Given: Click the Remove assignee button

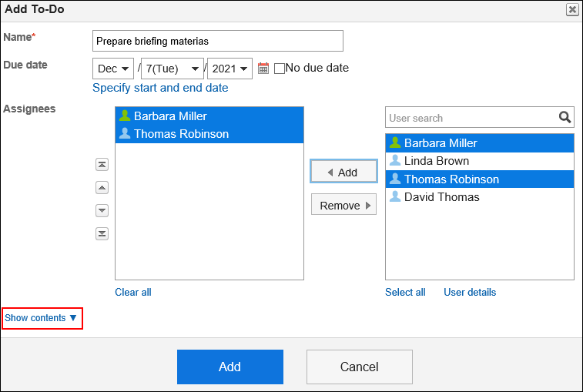Looking at the screenshot, I should click(343, 206).
